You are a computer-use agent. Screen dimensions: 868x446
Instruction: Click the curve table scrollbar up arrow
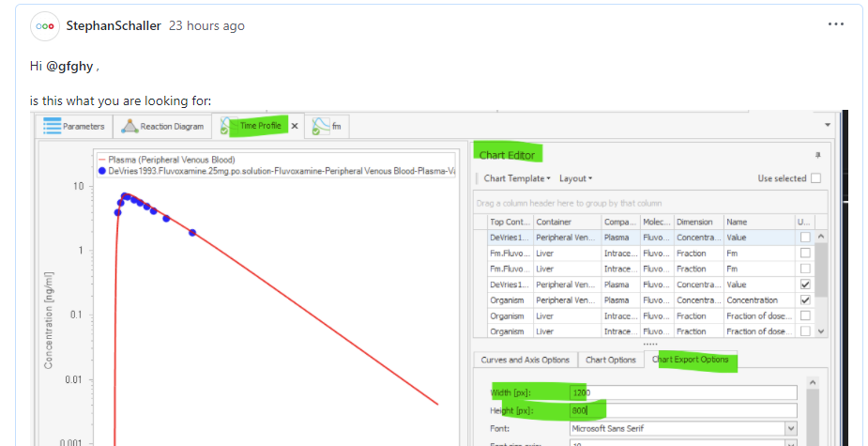pos(821,237)
